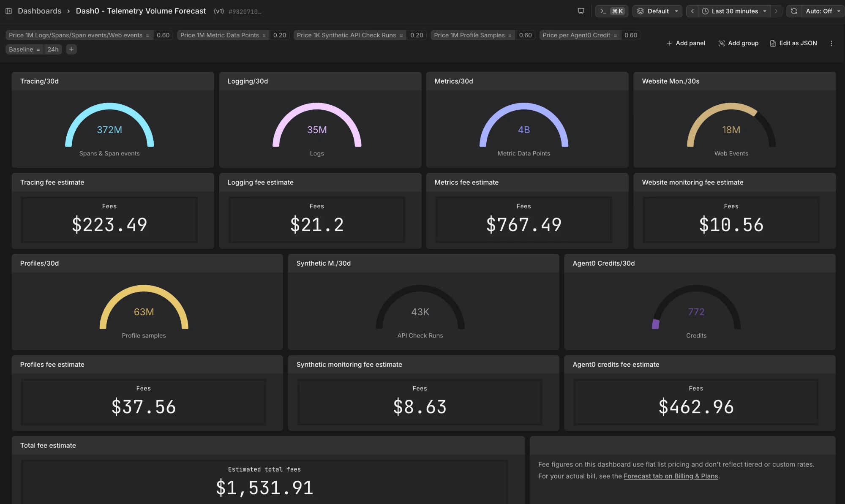The image size is (845, 504).
Task: Open the Dashboards breadcrumb
Action: [x=39, y=11]
